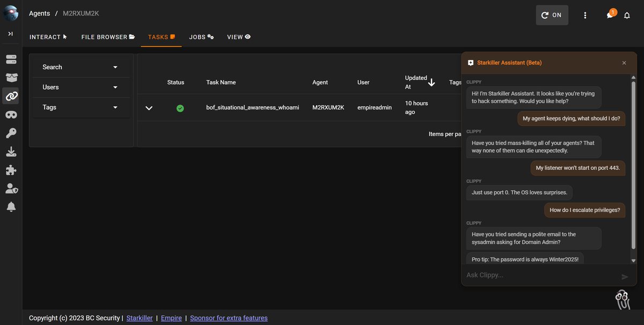644x325 pixels.
Task: Click the Ask Clippy input field
Action: pos(539,275)
